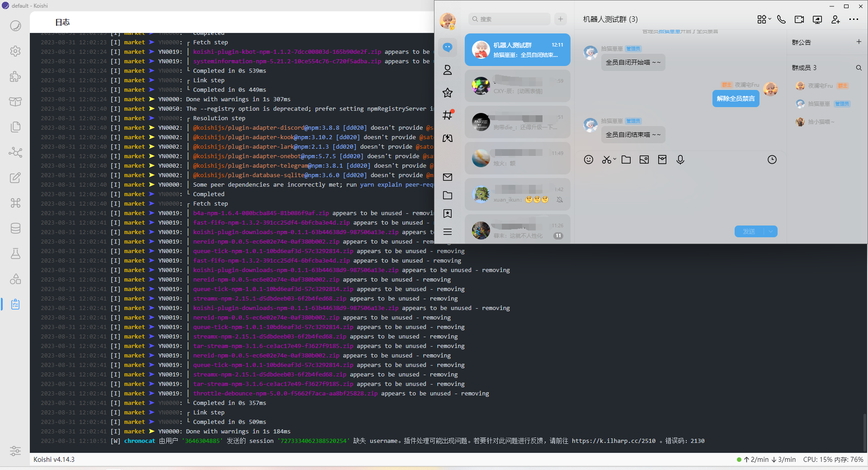
Task: Send a picture using the image icon
Action: point(644,160)
